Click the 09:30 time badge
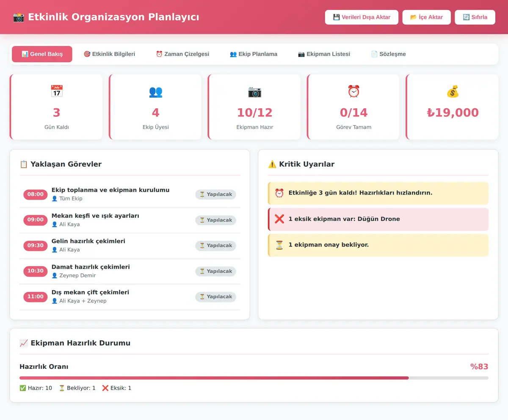508x420 pixels. pyautogui.click(x=36, y=245)
